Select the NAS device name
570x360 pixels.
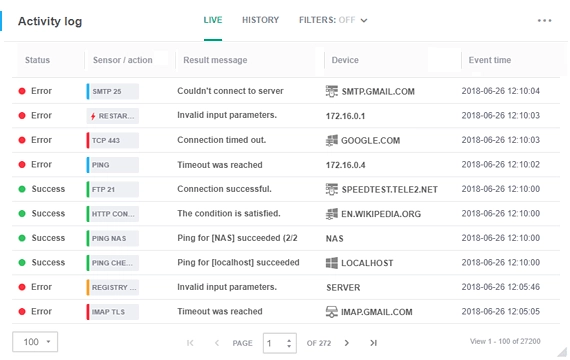coord(334,239)
